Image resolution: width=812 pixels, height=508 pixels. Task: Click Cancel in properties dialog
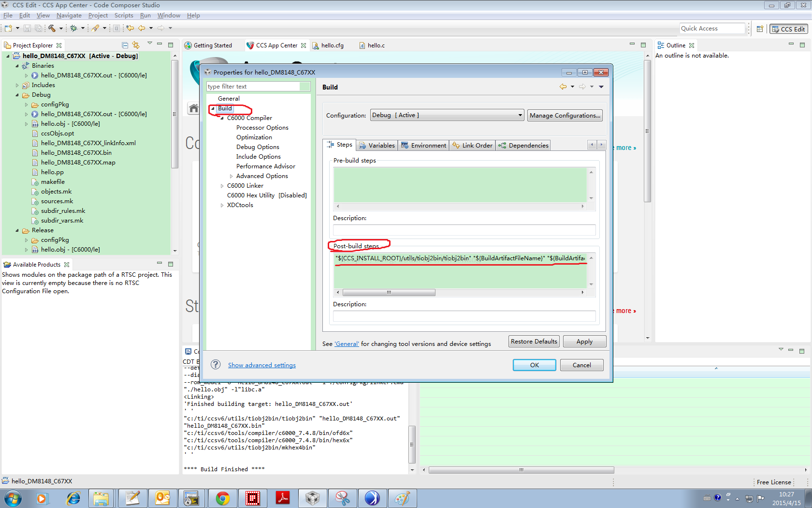[581, 365]
